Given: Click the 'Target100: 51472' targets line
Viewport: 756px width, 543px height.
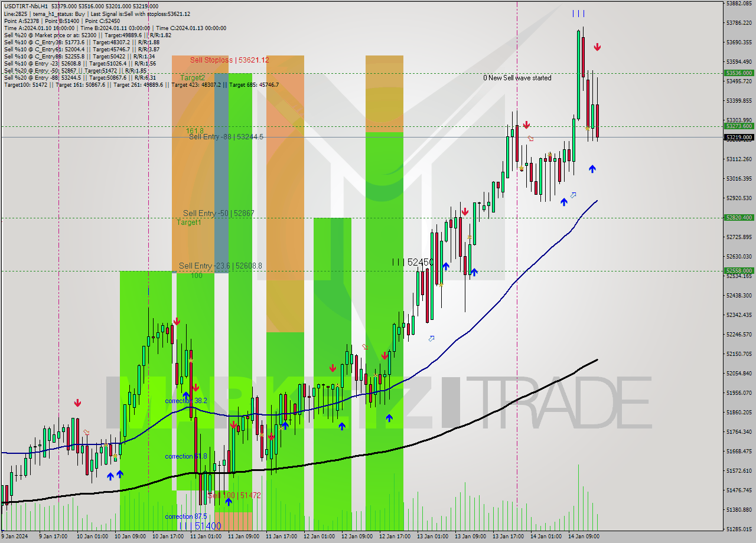Looking at the screenshot, I should click(x=141, y=84).
